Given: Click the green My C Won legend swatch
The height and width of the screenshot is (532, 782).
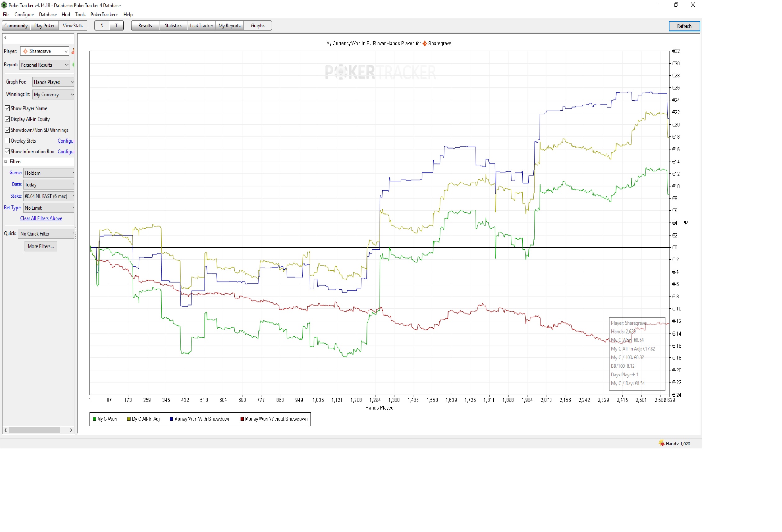Looking at the screenshot, I should point(94,419).
